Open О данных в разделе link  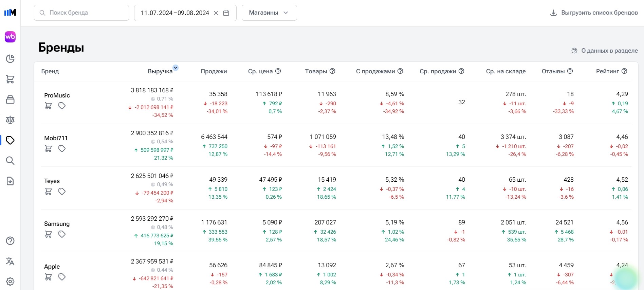coord(605,51)
